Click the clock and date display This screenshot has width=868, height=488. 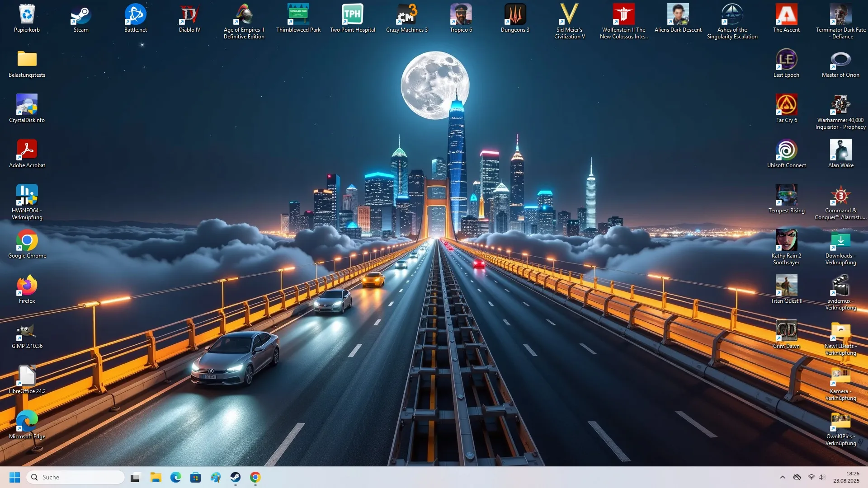846,477
